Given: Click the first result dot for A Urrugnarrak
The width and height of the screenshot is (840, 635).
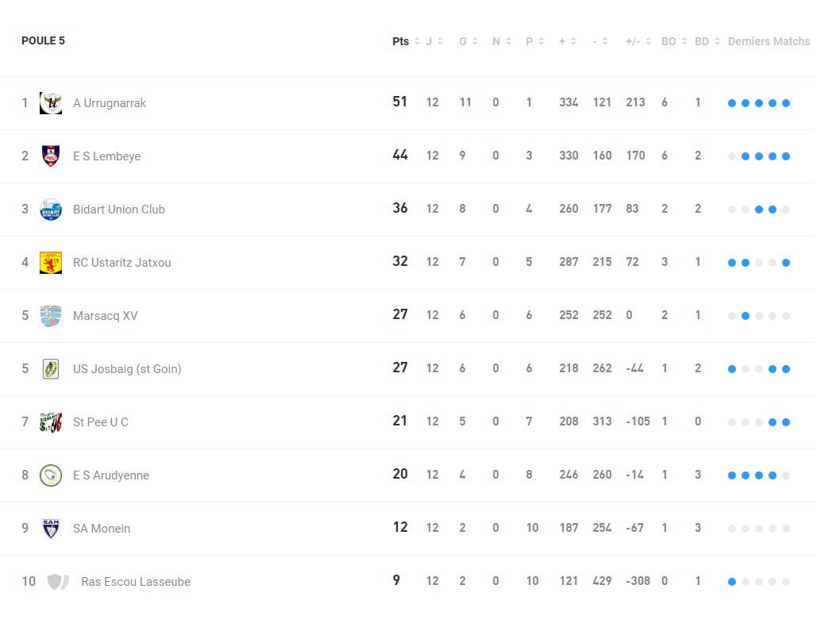Looking at the screenshot, I should [x=732, y=103].
